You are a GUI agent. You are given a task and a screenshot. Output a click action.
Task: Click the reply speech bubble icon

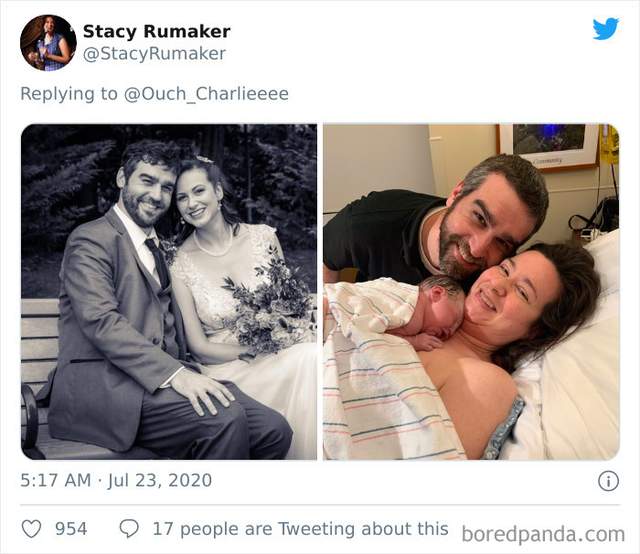tap(129, 528)
